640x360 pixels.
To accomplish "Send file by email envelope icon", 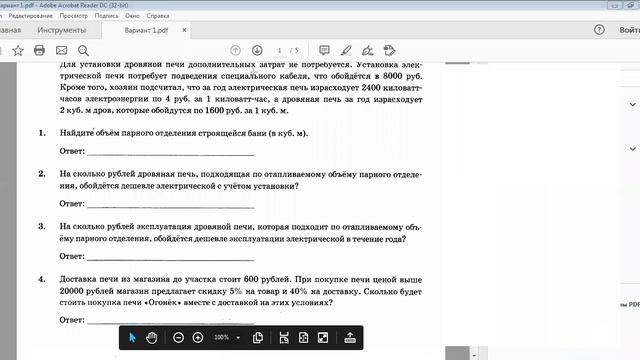I will pyautogui.click(x=62, y=50).
